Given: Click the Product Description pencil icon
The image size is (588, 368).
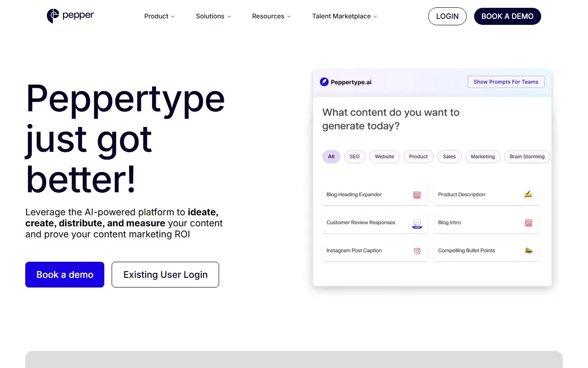Looking at the screenshot, I should (528, 195).
